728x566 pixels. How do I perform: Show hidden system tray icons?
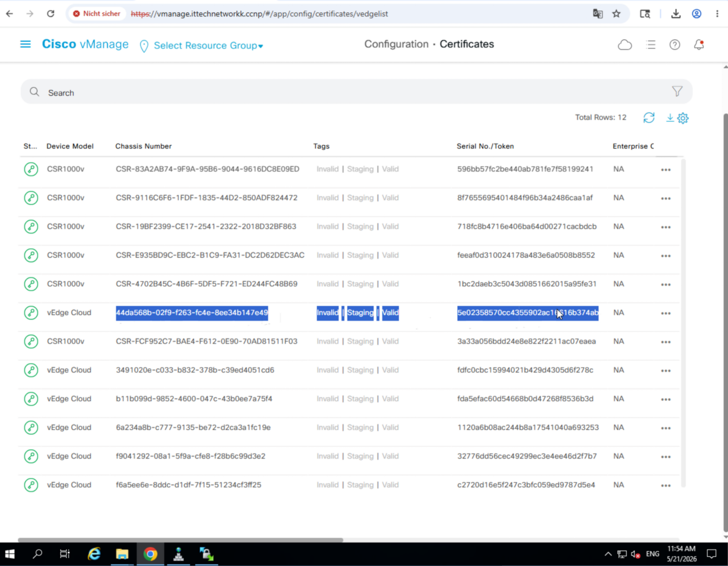(608, 554)
